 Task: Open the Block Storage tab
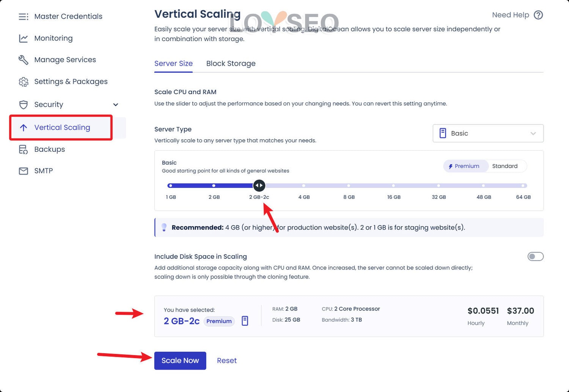click(231, 64)
